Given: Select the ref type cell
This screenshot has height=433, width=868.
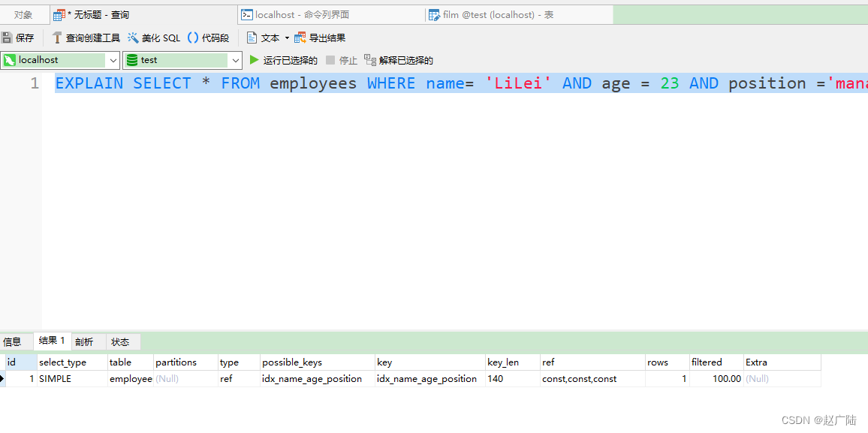Looking at the screenshot, I should pyautogui.click(x=239, y=379).
